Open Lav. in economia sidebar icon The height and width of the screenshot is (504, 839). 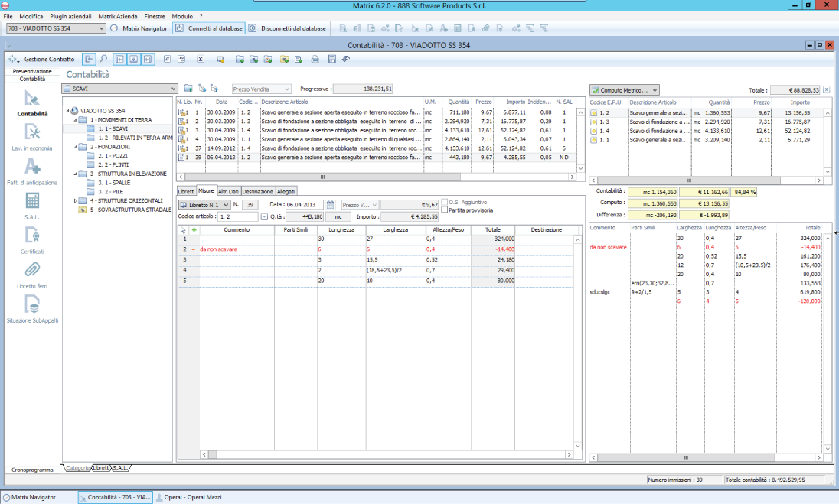pyautogui.click(x=32, y=132)
